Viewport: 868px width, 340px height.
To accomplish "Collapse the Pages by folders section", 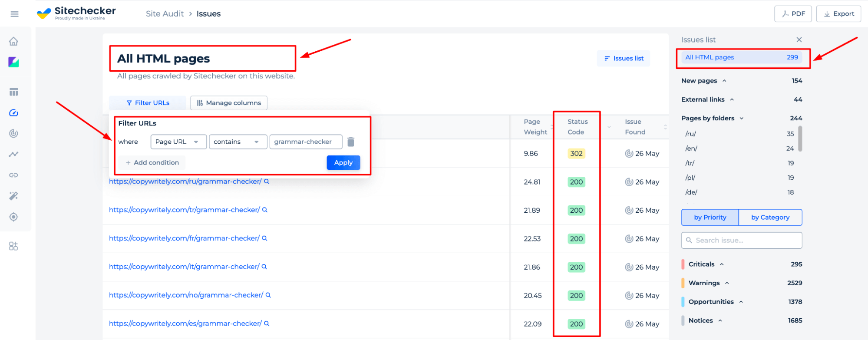I will 742,118.
